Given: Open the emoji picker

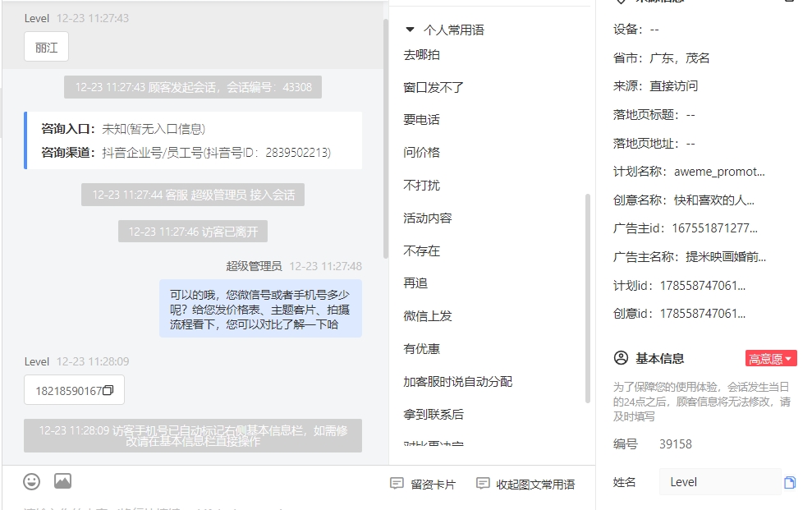Looking at the screenshot, I should pyautogui.click(x=31, y=481).
